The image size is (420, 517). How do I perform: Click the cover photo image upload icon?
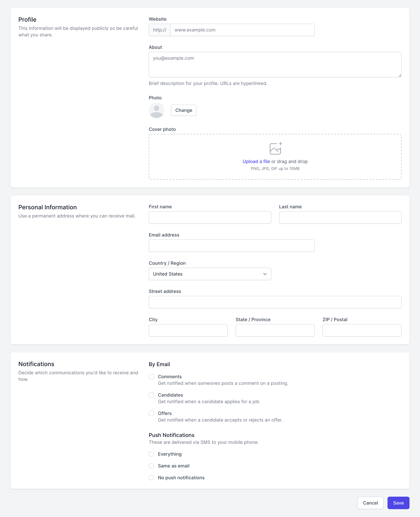pyautogui.click(x=275, y=148)
